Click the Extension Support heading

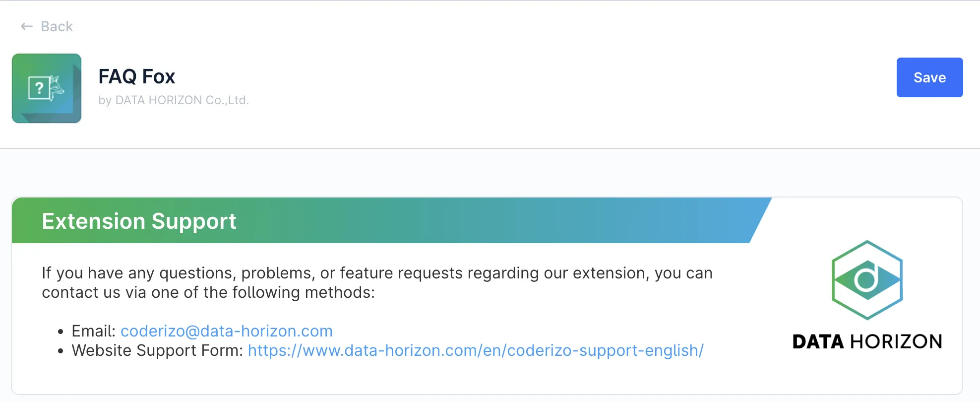point(139,221)
